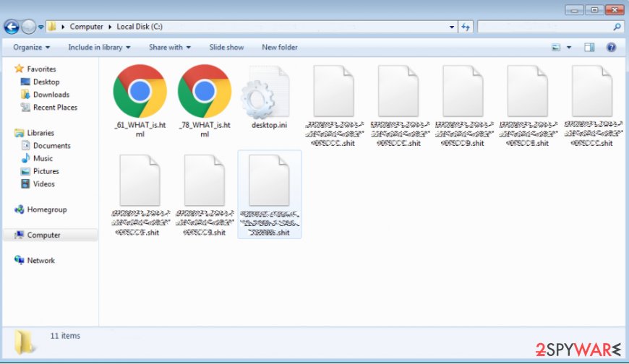Click the folder icon in details pane

[24, 343]
